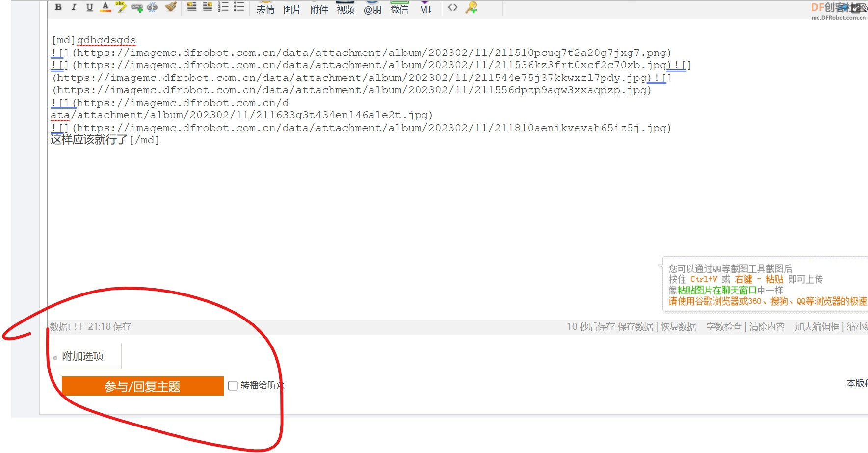The width and height of the screenshot is (868, 453).
Task: Float image right alignment icon
Action: pyautogui.click(x=208, y=7)
